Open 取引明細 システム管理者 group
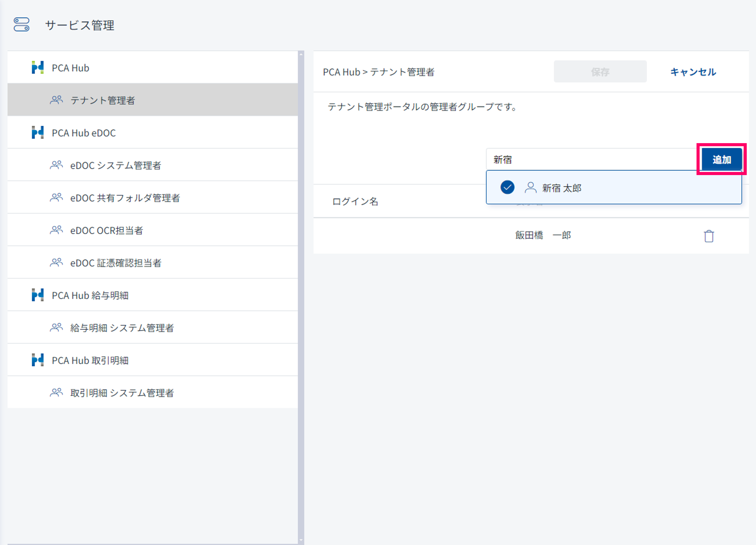This screenshot has height=545, width=756. pyautogui.click(x=122, y=393)
